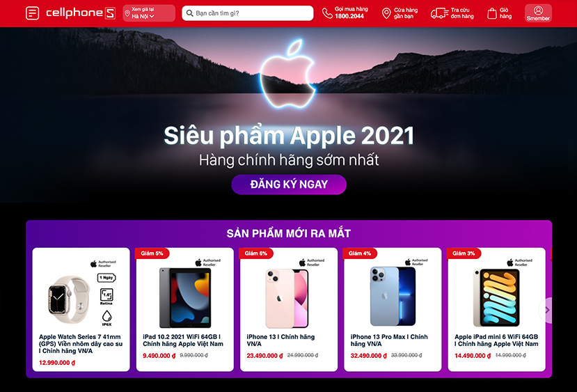
Task: Click the Apple Watch Series 7 image
Action: (69, 299)
